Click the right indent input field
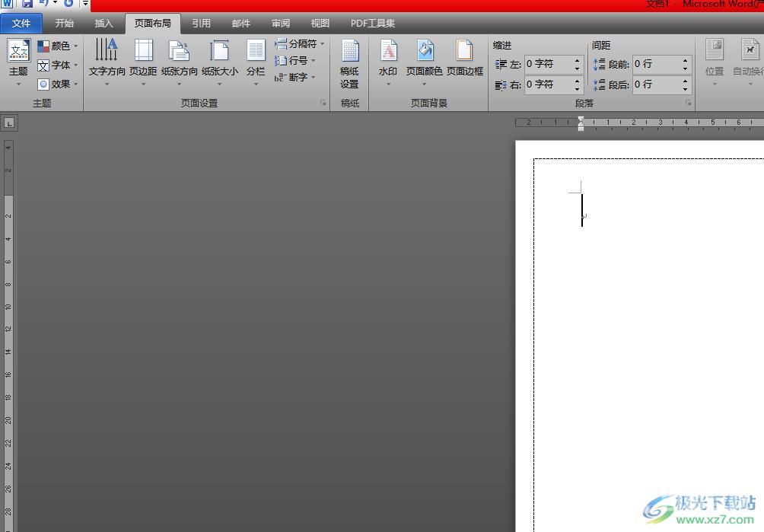Image resolution: width=764 pixels, height=532 pixels. point(548,84)
